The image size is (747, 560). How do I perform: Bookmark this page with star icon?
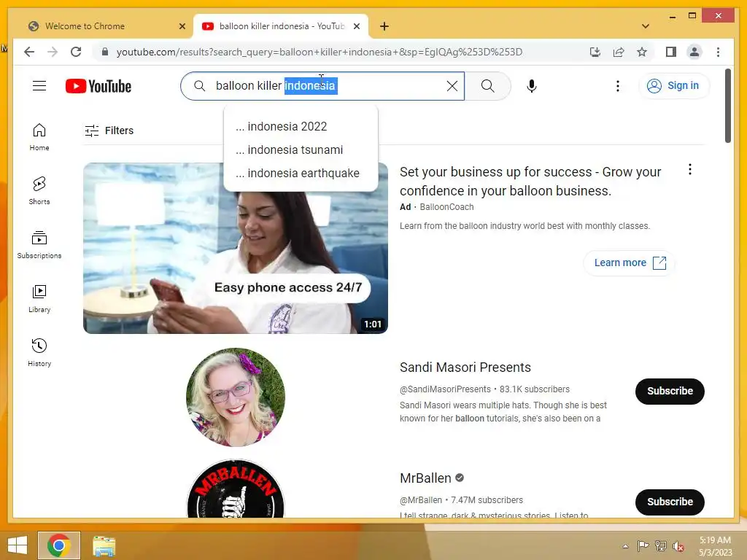(642, 52)
